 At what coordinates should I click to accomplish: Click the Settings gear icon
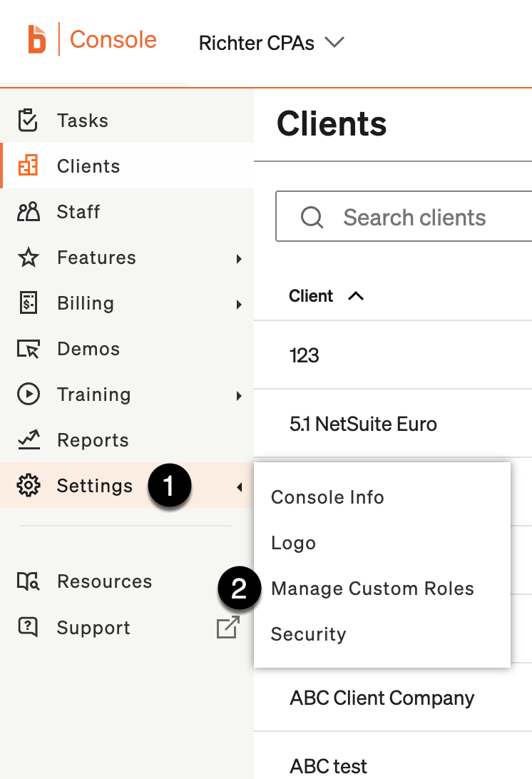coord(28,486)
